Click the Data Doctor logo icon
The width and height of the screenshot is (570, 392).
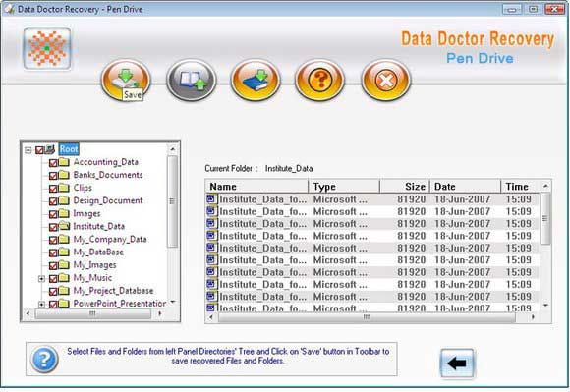point(47,48)
